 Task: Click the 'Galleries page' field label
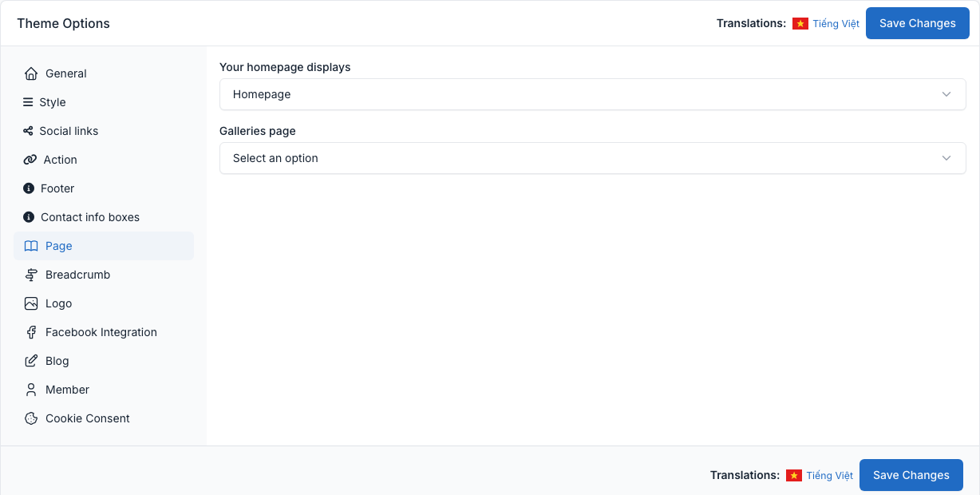coord(258,131)
